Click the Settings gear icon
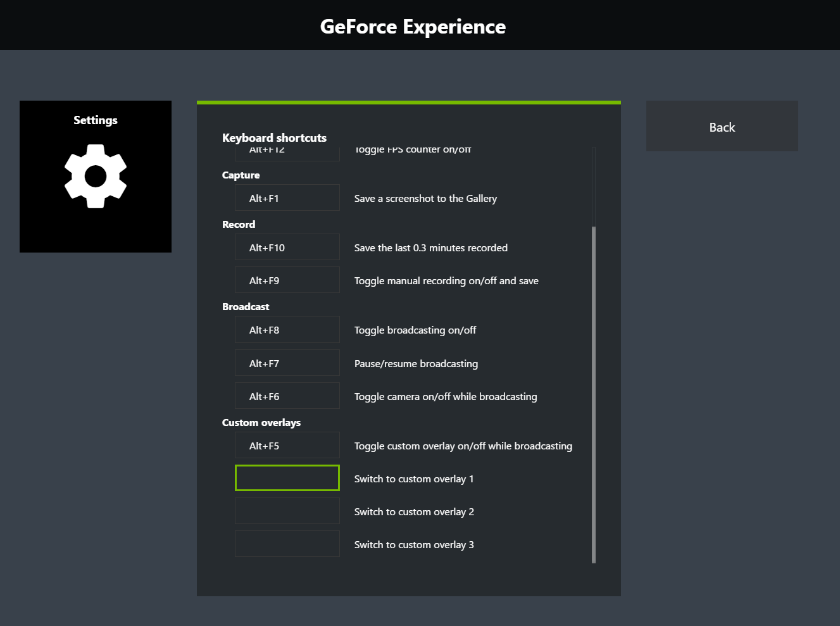Screen dimensions: 840x626 (96, 176)
